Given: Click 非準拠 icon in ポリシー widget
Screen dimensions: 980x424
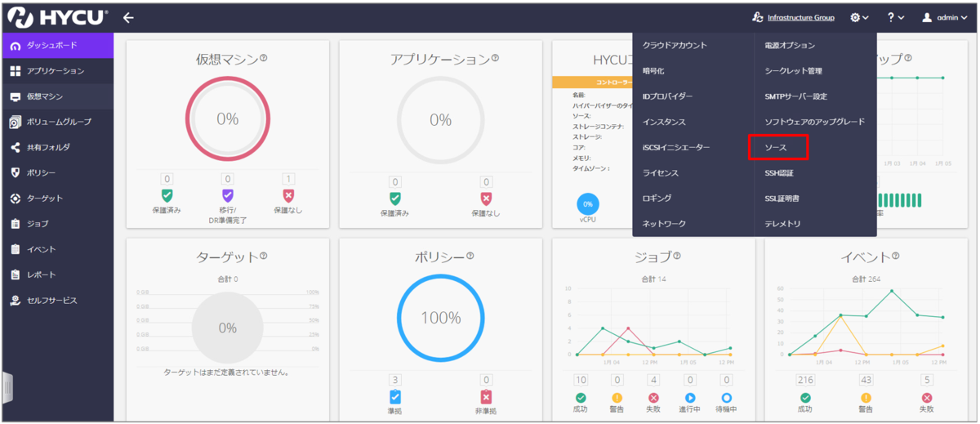Looking at the screenshot, I should click(x=486, y=397).
